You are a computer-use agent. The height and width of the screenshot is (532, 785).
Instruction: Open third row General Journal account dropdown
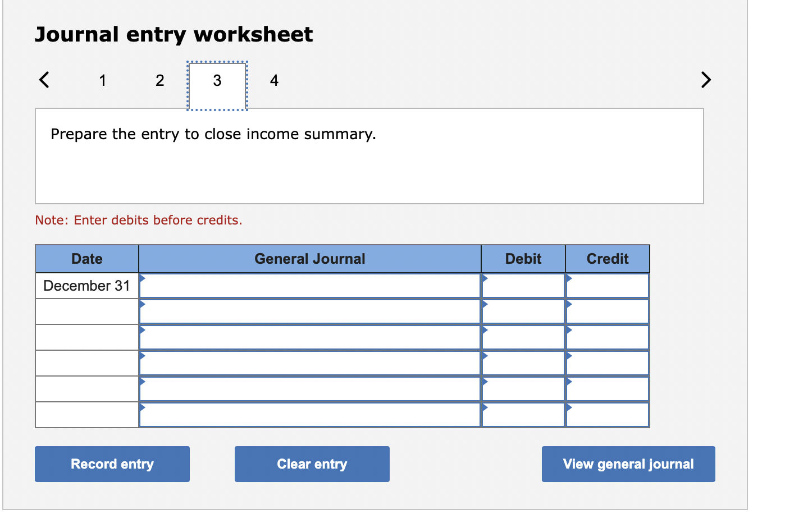(310, 337)
